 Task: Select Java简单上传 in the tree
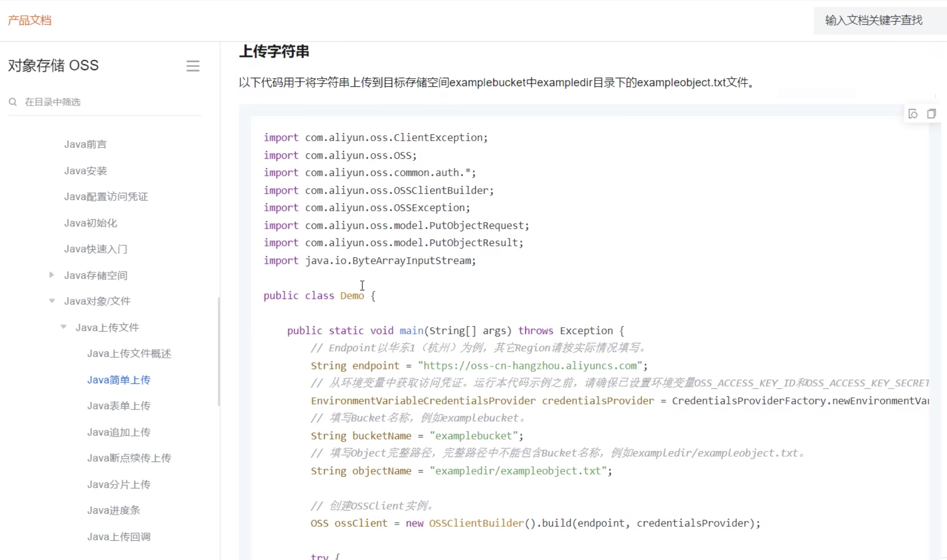coord(119,380)
